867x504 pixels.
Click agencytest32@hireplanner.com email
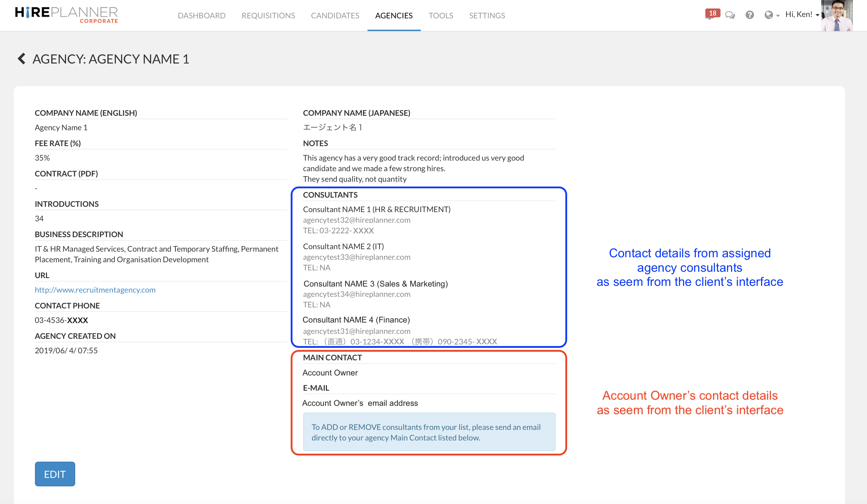tap(357, 220)
